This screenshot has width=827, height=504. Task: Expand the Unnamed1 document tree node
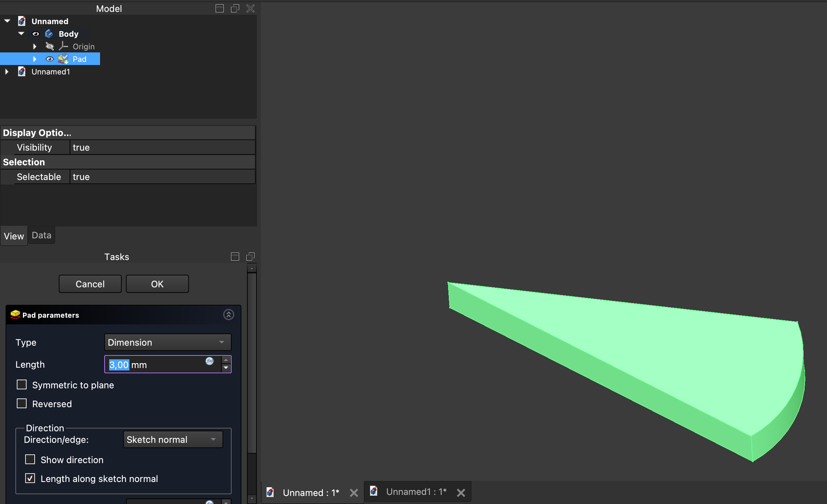point(7,72)
